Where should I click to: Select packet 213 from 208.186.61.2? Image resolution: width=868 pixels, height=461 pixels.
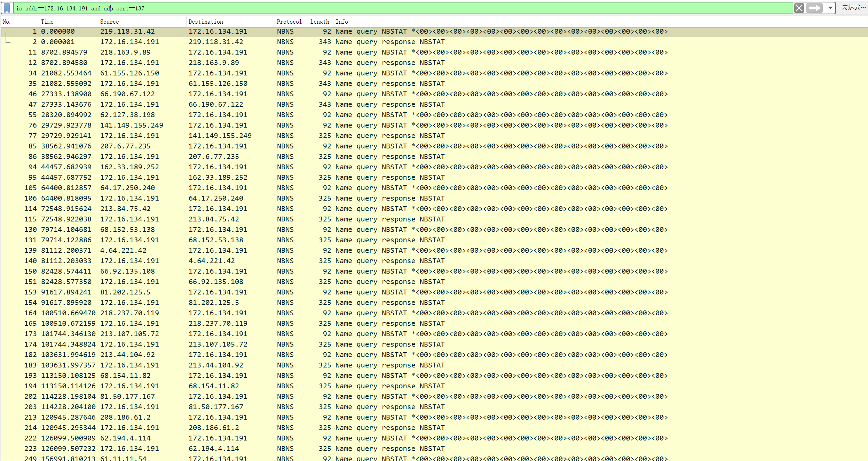(125, 417)
